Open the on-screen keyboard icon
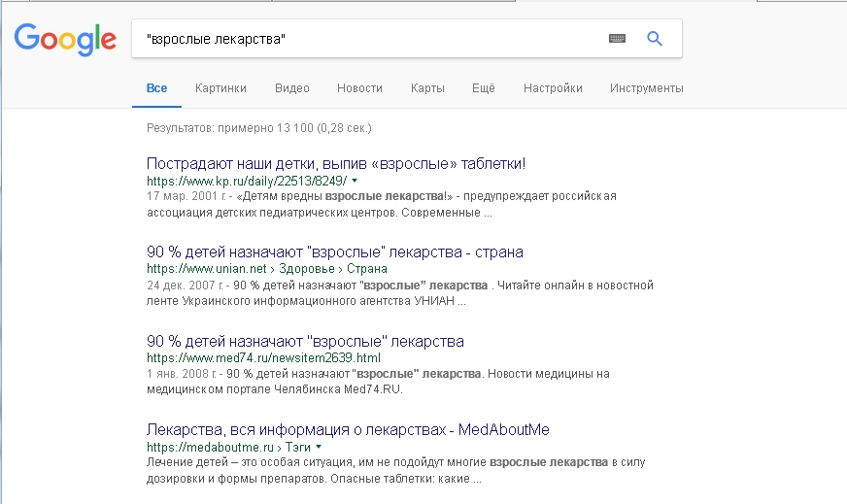 (617, 38)
